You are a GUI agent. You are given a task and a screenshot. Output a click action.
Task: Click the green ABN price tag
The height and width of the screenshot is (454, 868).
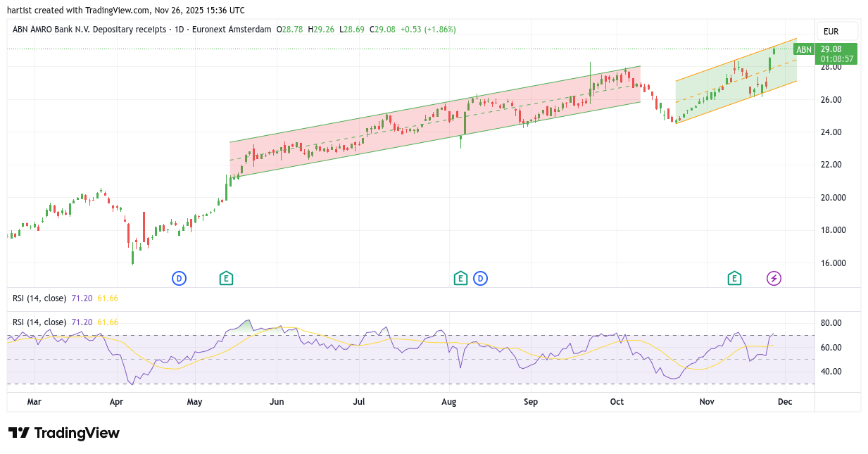pyautogui.click(x=803, y=49)
